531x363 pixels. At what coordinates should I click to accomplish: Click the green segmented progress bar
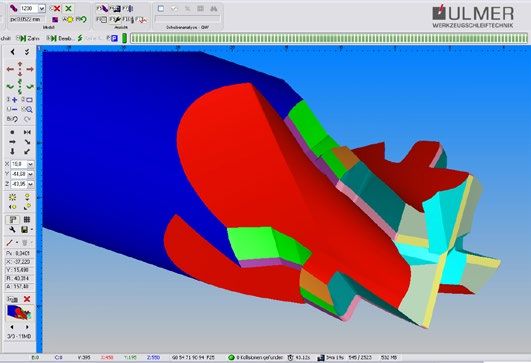[x=328, y=38]
